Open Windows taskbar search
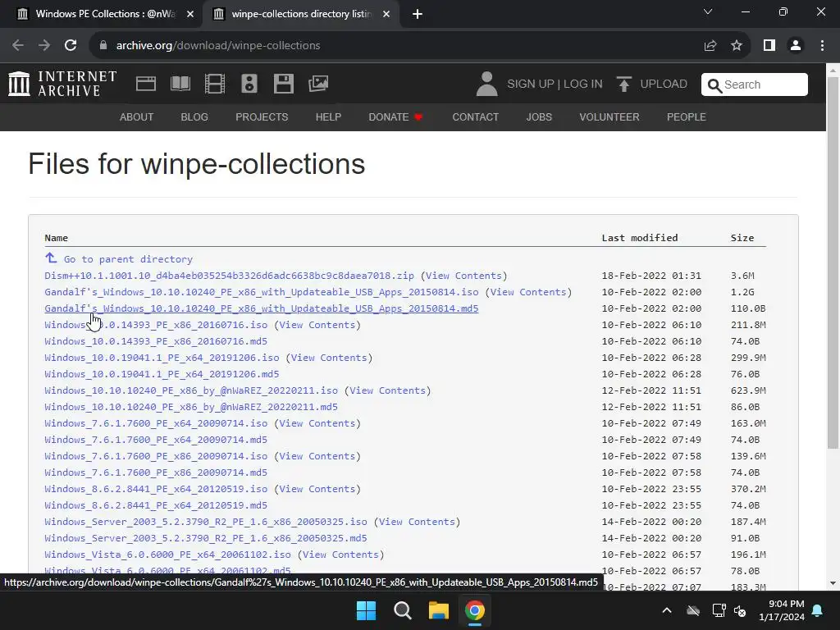This screenshot has height=630, width=840. [402, 610]
